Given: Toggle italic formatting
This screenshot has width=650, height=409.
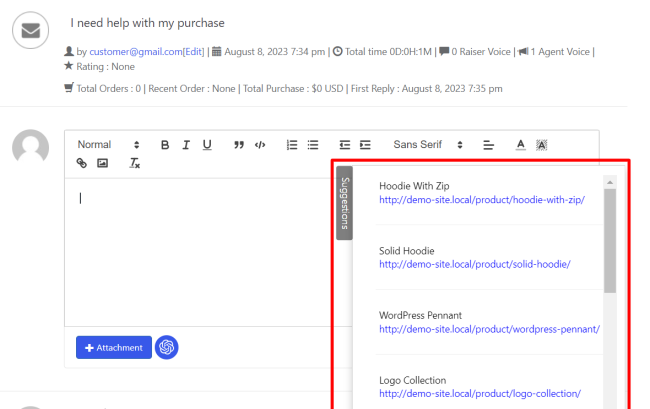Looking at the screenshot, I should [186, 145].
